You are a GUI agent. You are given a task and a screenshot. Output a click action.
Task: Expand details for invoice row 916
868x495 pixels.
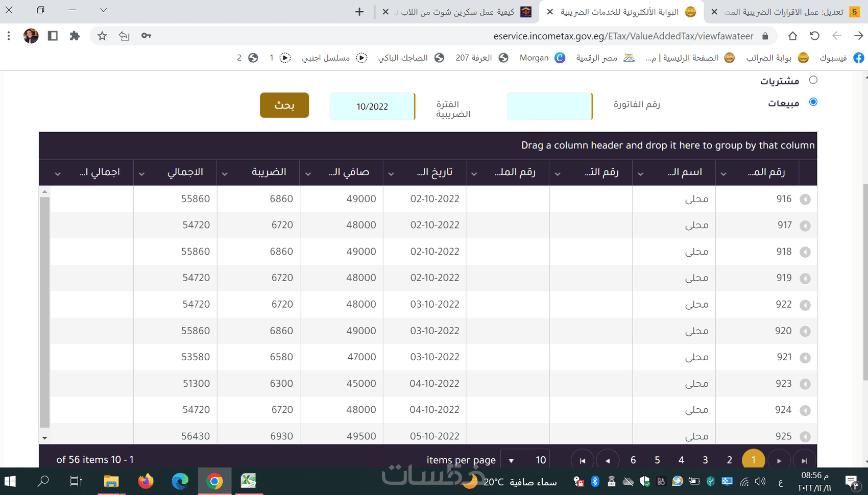coord(805,200)
